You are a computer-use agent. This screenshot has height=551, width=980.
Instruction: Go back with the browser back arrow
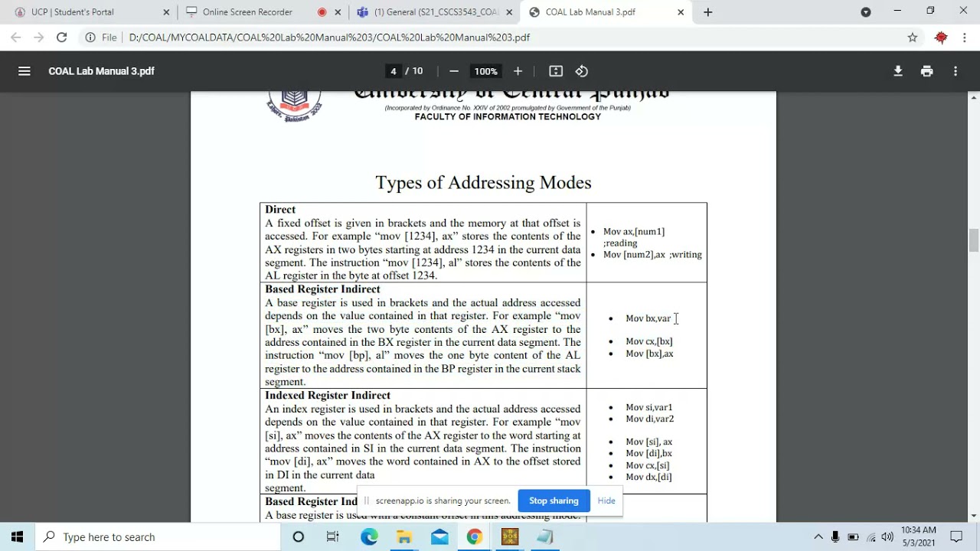click(x=16, y=37)
